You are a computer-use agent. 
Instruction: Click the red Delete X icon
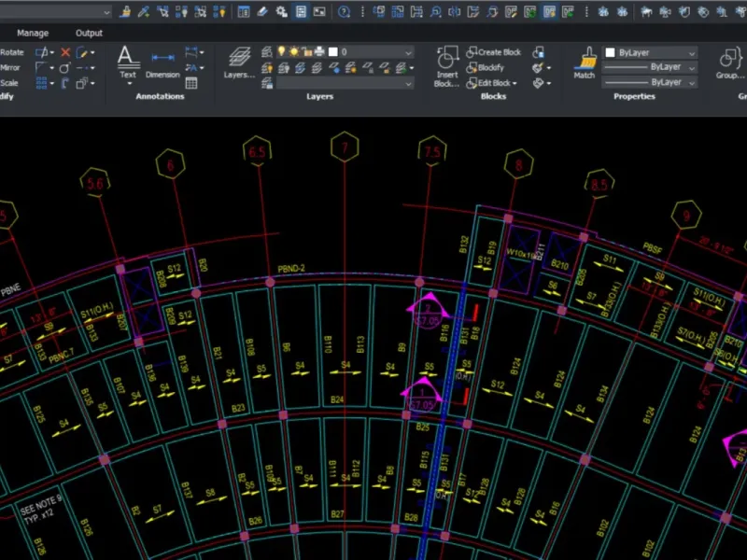[x=65, y=53]
